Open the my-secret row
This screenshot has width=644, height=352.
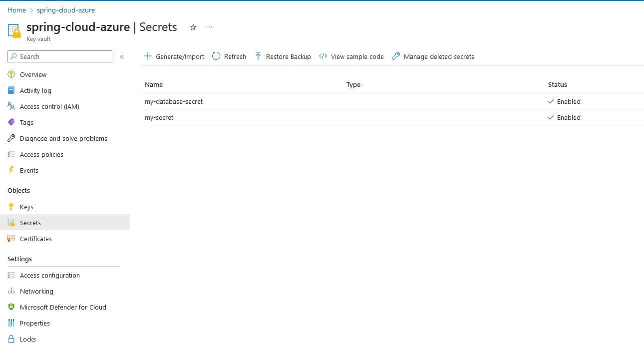392,117
